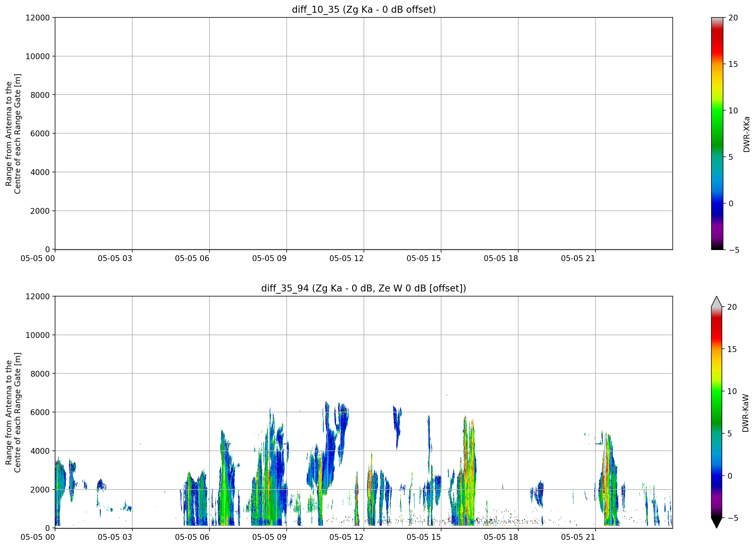Click the upward arrow atop lower colorbar
The width and height of the screenshot is (756, 547).
(716, 301)
